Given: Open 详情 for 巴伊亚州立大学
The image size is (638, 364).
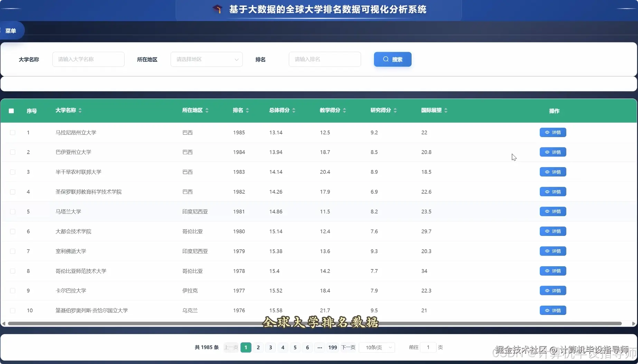Looking at the screenshot, I should point(552,152).
